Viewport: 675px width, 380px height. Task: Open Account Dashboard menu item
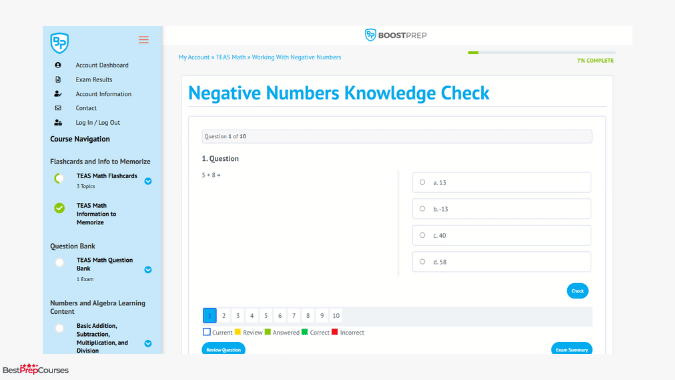click(102, 65)
